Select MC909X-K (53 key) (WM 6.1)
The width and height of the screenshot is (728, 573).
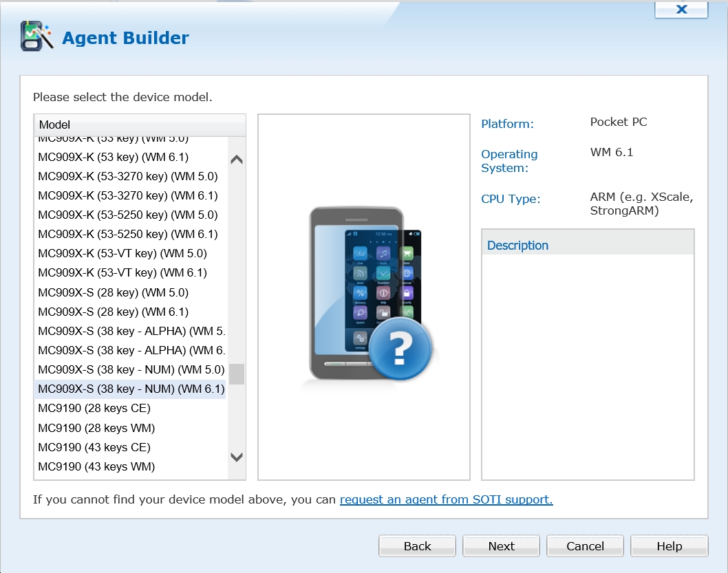pyautogui.click(x=113, y=157)
